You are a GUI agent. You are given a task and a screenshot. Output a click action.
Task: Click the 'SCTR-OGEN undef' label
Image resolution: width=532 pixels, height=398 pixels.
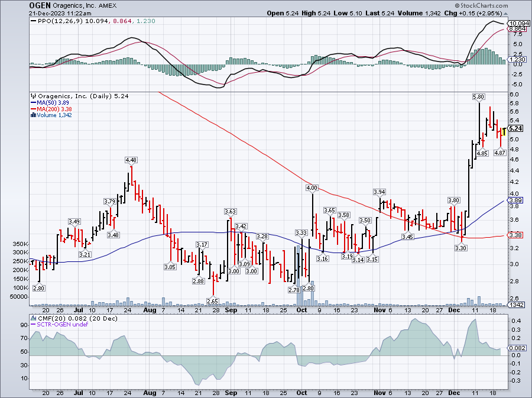click(x=62, y=324)
